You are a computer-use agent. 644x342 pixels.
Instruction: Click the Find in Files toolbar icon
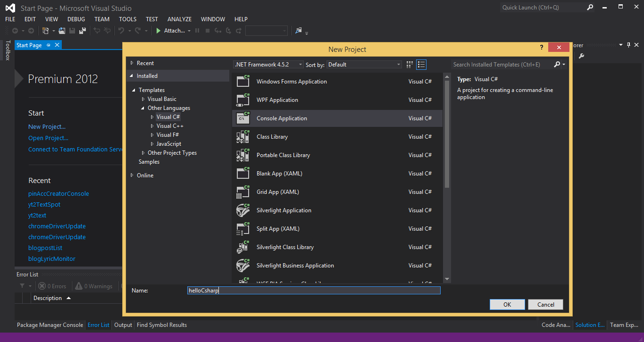pyautogui.click(x=299, y=31)
